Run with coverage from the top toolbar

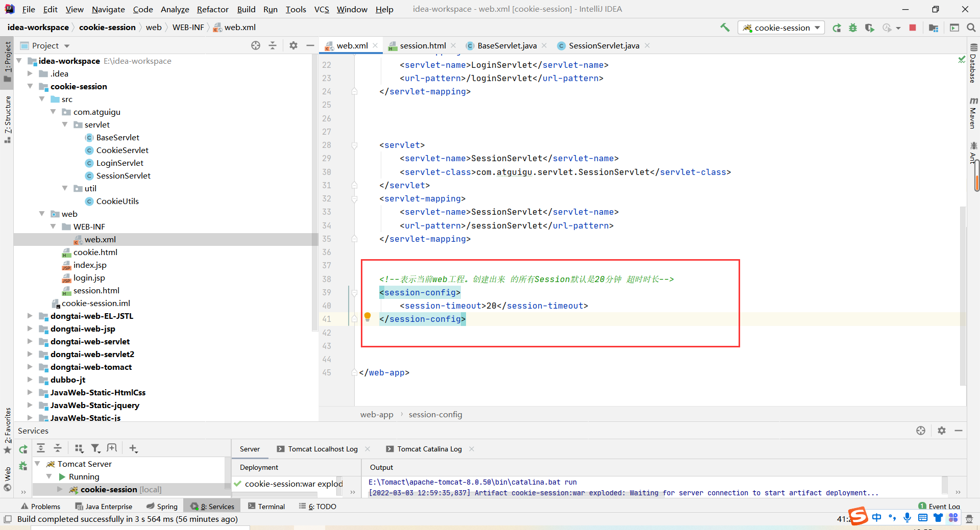click(870, 28)
